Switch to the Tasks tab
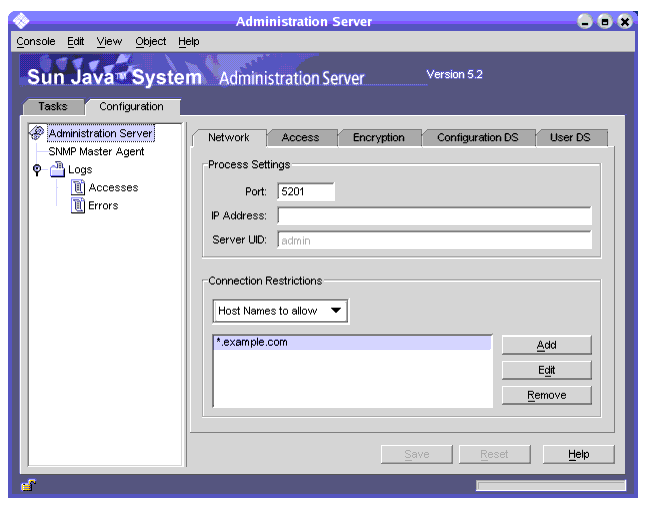The image size is (646, 507). [x=54, y=106]
